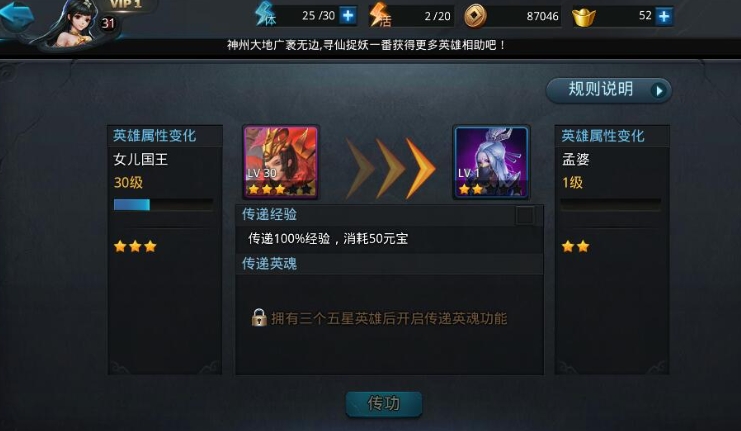Tap the copper coin currency icon
The height and width of the screenshot is (431, 741).
click(474, 16)
